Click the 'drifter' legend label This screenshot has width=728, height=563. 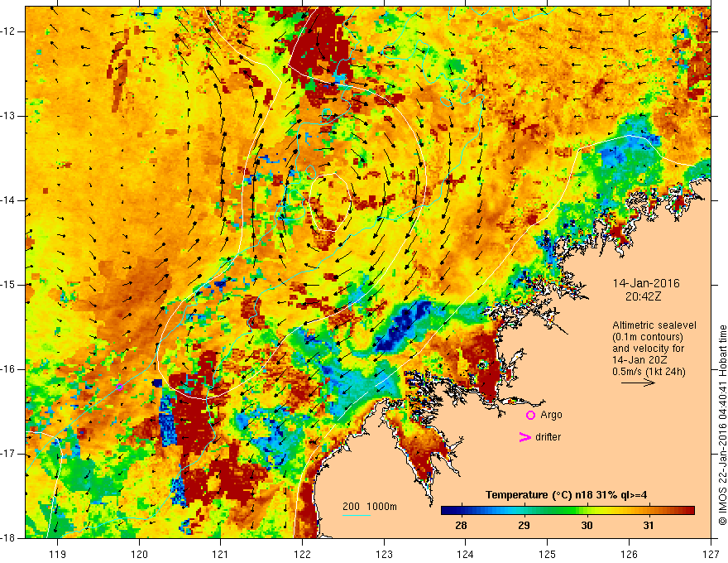[548, 437]
